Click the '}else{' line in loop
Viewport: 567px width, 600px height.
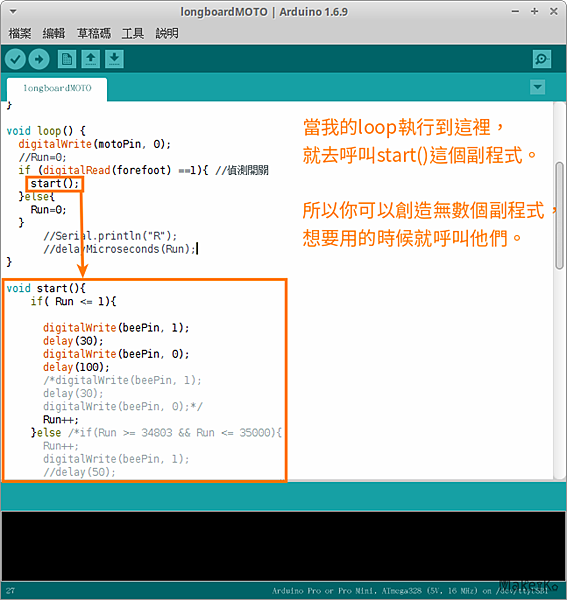[x=37, y=197]
